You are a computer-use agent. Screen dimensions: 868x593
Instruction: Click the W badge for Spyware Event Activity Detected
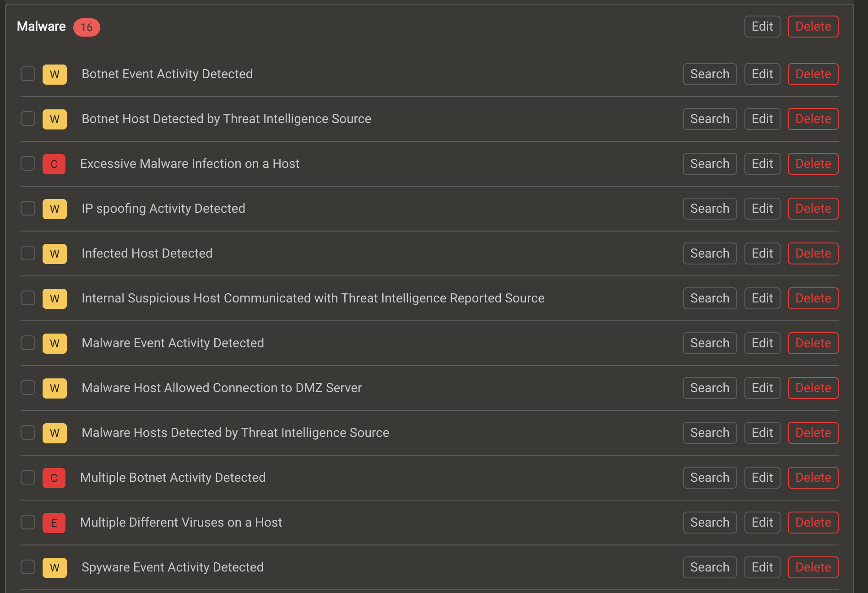(x=54, y=567)
